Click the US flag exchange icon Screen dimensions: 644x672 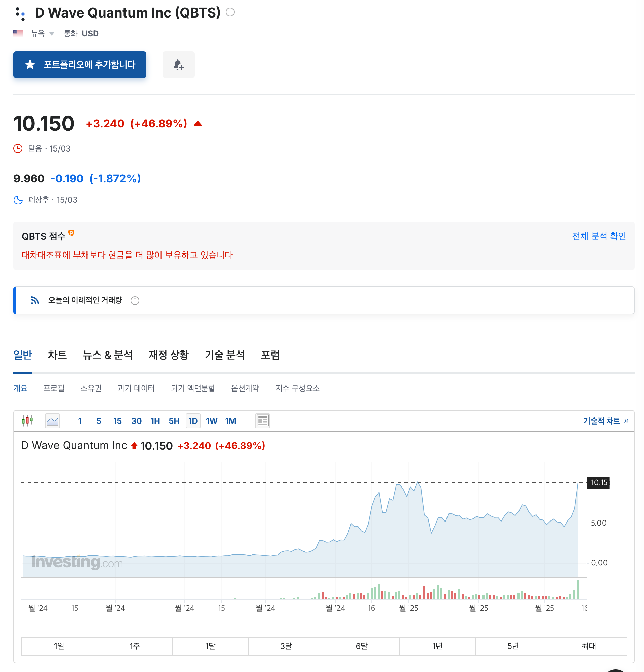[18, 34]
